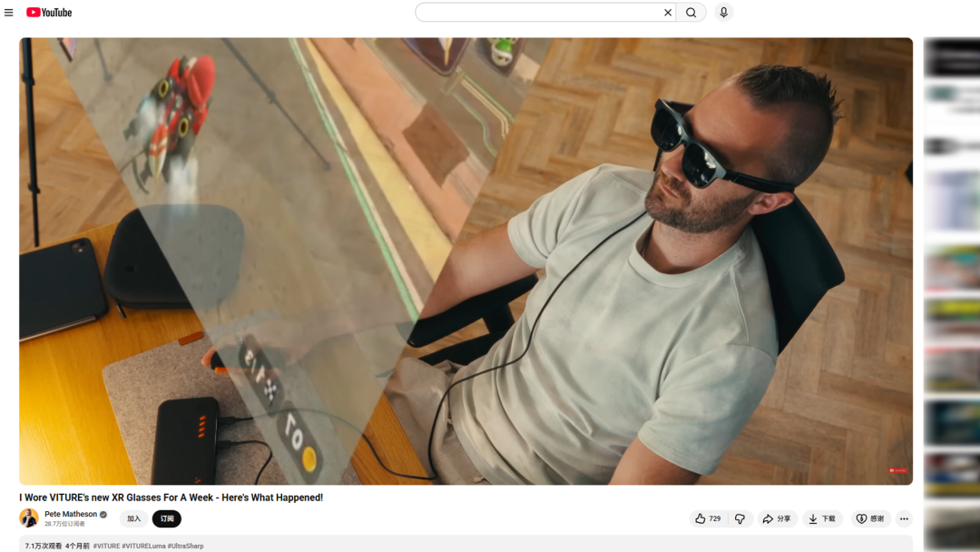Like the video with thumbs up
The image size is (980, 552).
(x=708, y=518)
